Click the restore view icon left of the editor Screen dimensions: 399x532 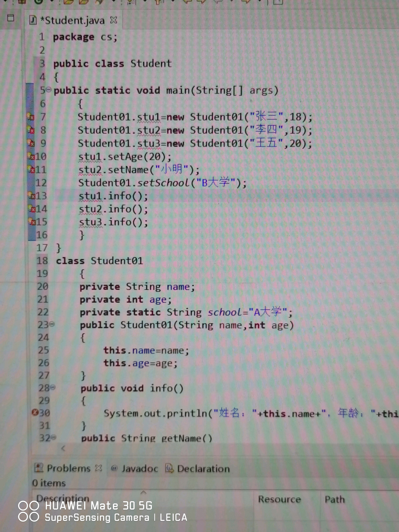click(11, 18)
